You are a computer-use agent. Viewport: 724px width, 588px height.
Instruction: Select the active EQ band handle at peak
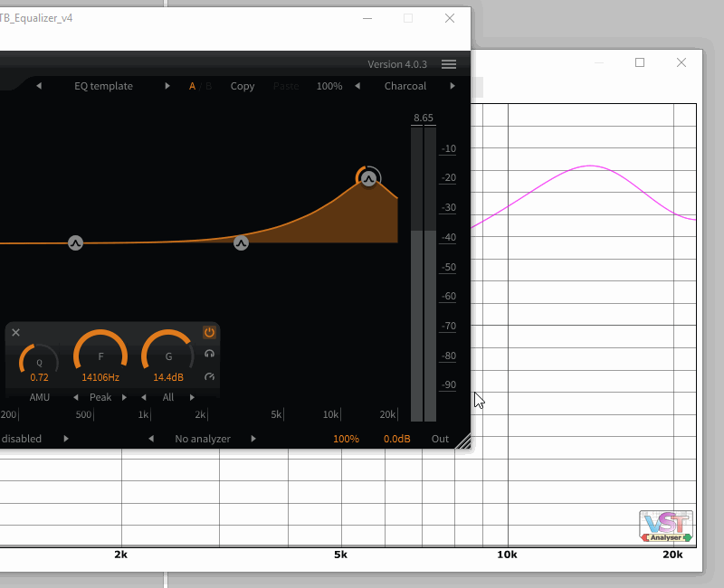[x=368, y=178]
